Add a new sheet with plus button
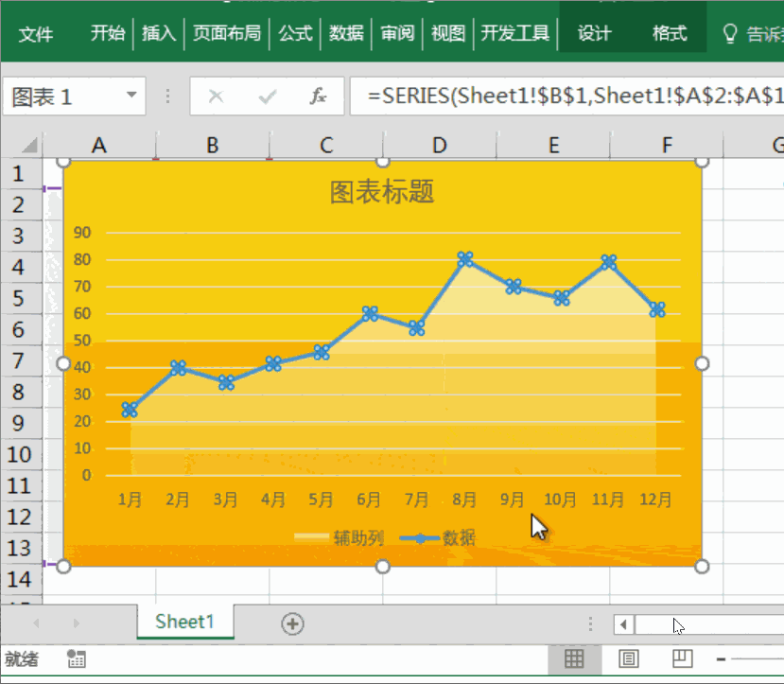This screenshot has width=784, height=684. pyautogui.click(x=292, y=623)
